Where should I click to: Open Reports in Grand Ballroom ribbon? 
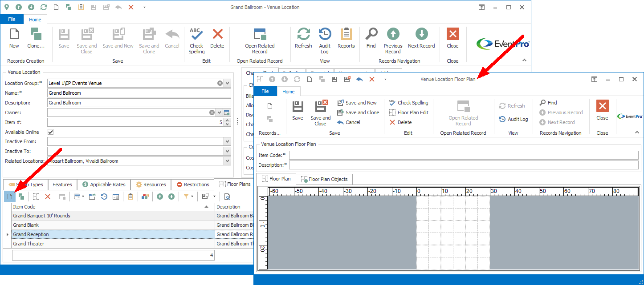point(346,39)
